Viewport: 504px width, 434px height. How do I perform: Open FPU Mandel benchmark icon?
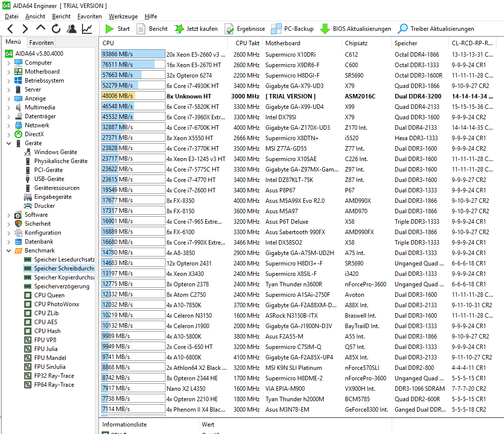28,358
